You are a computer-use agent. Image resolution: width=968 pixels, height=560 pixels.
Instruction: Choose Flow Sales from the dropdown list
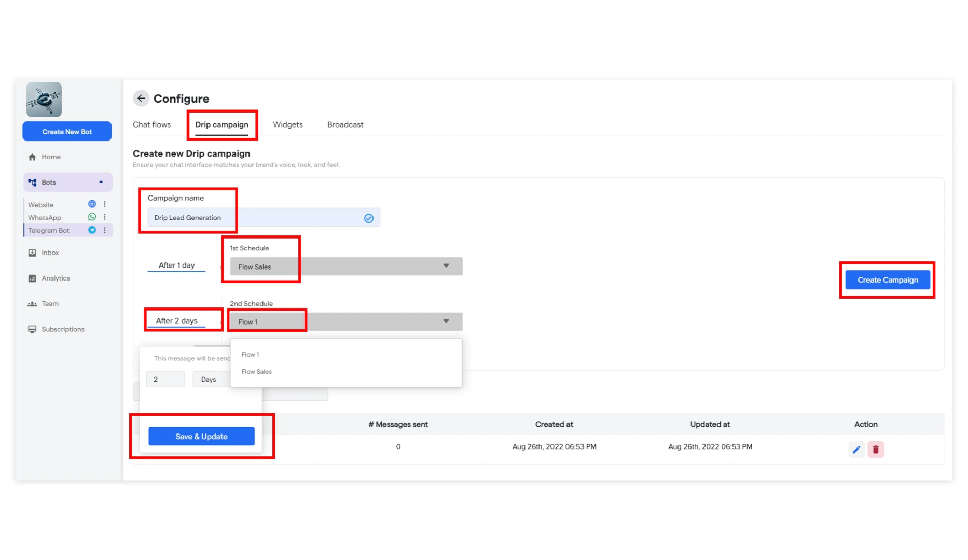(346, 372)
